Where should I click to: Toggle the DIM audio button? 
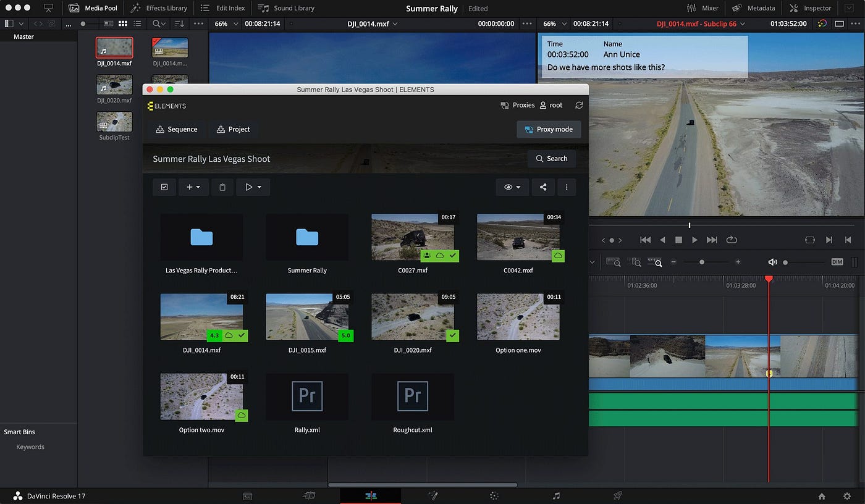pos(837,262)
